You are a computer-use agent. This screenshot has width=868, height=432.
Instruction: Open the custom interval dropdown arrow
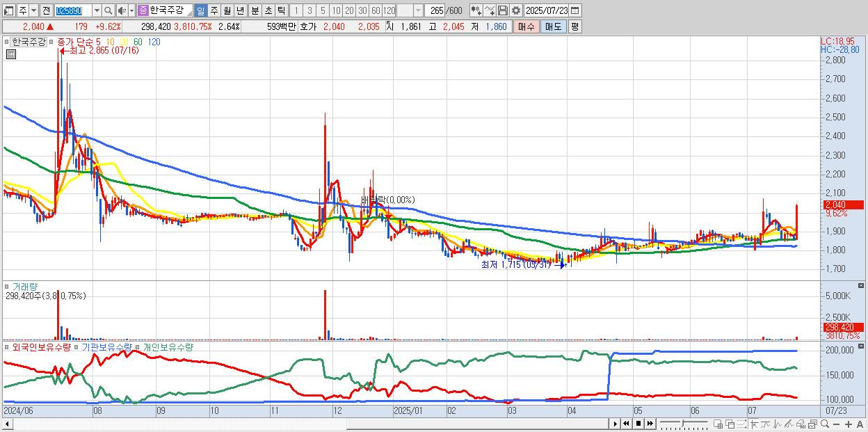coord(418,10)
